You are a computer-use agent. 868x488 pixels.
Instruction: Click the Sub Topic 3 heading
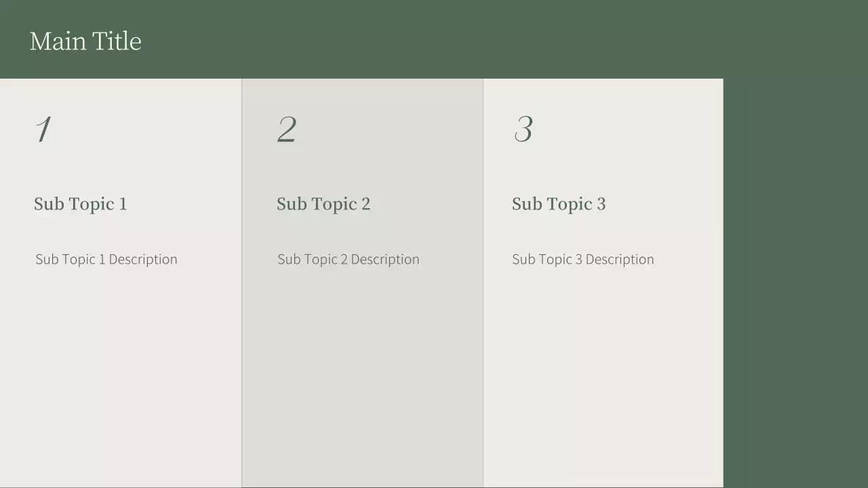[559, 204]
